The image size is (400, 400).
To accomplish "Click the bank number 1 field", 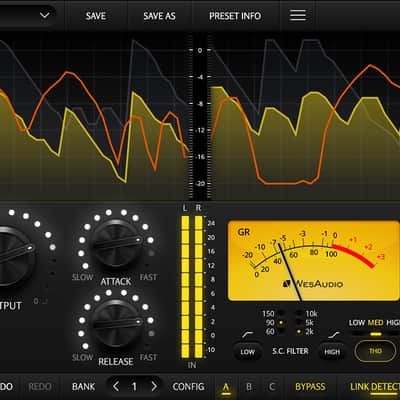I will (x=134, y=387).
